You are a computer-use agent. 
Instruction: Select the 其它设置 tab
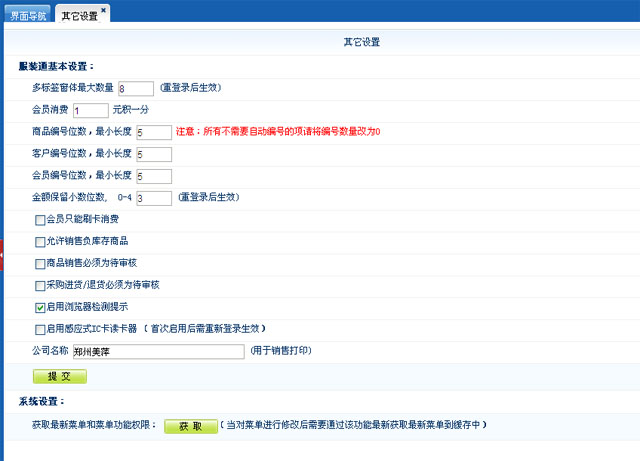79,16
